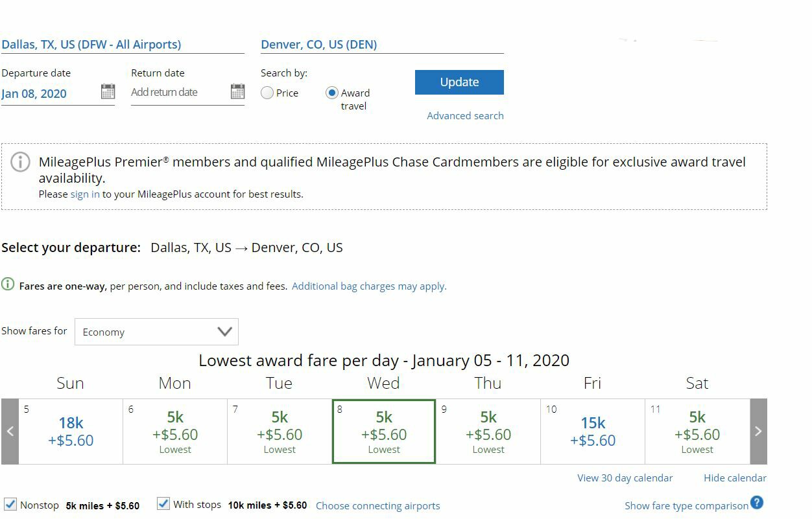
Task: Click the fare type comparison help icon
Action: 757,502
